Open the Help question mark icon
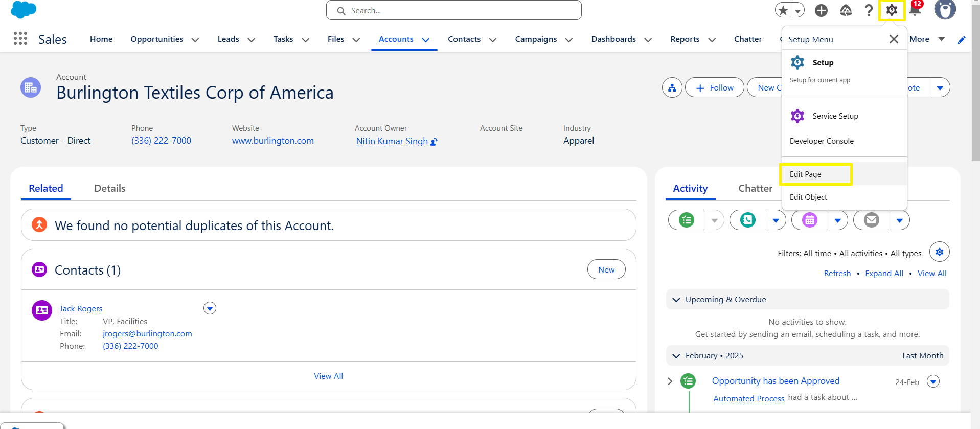 [869, 10]
